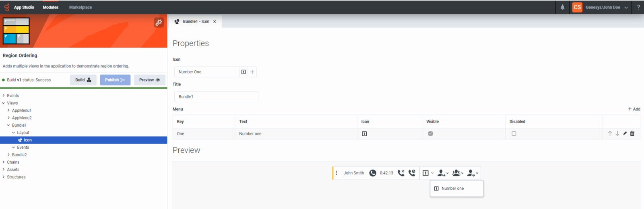Viewport: 644px width, 209px height.
Task: Click the Publish button
Action: pyautogui.click(x=115, y=80)
